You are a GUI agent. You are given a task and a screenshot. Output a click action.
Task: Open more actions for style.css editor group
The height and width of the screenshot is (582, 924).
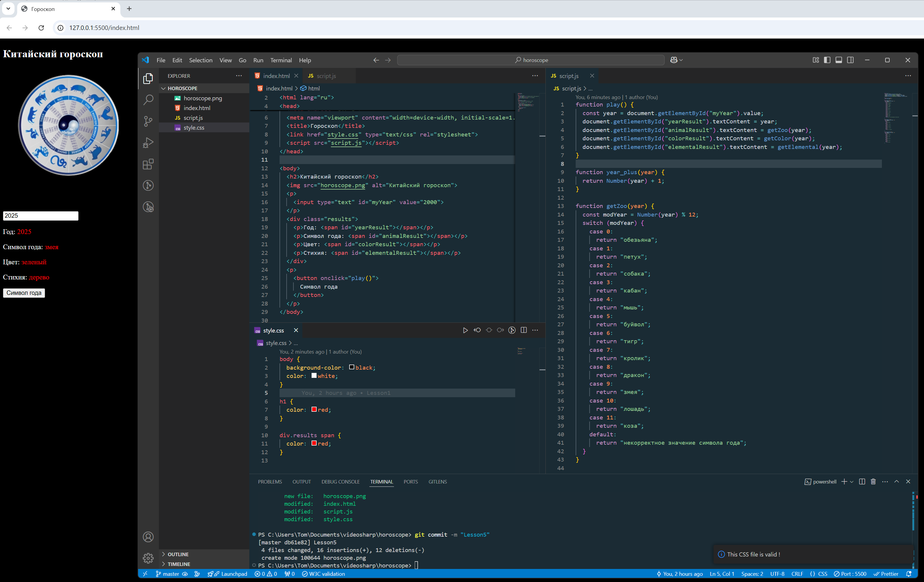point(535,330)
